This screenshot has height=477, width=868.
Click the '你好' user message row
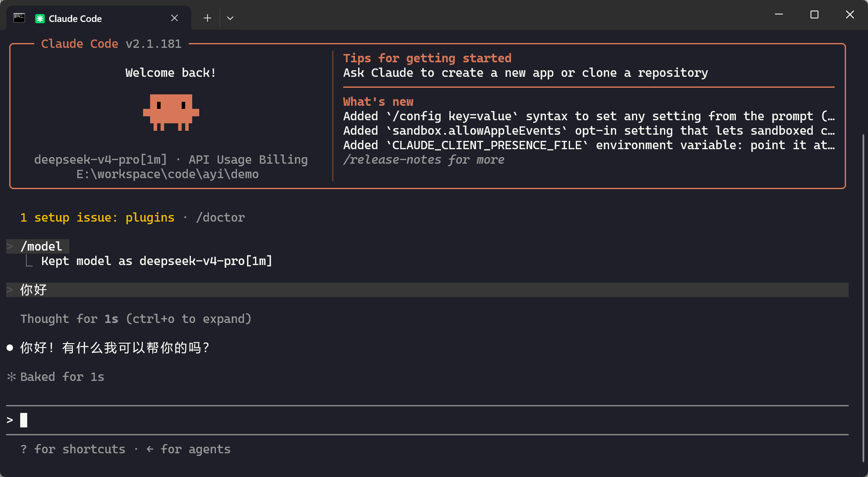coord(427,290)
